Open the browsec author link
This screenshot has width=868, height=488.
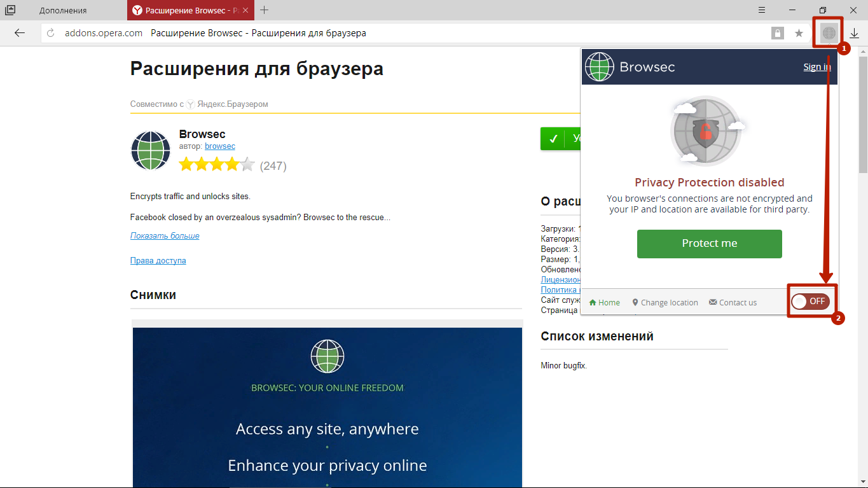[220, 146]
